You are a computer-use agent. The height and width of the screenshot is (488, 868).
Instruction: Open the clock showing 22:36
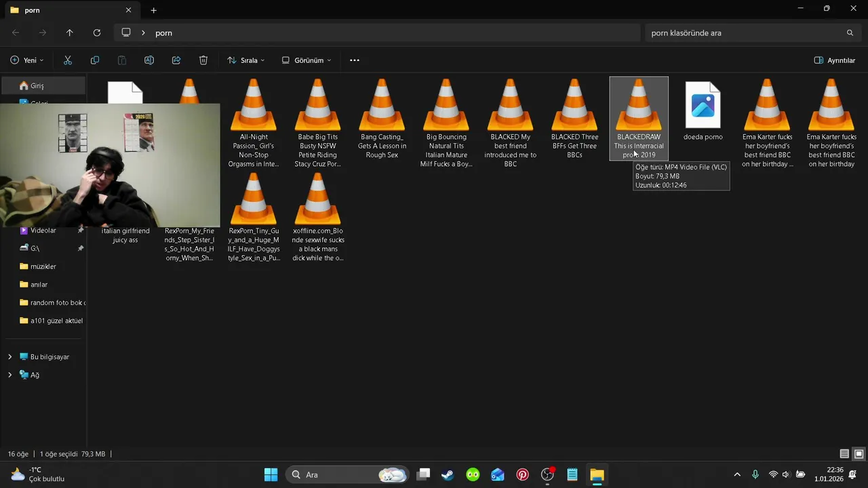pyautogui.click(x=829, y=474)
